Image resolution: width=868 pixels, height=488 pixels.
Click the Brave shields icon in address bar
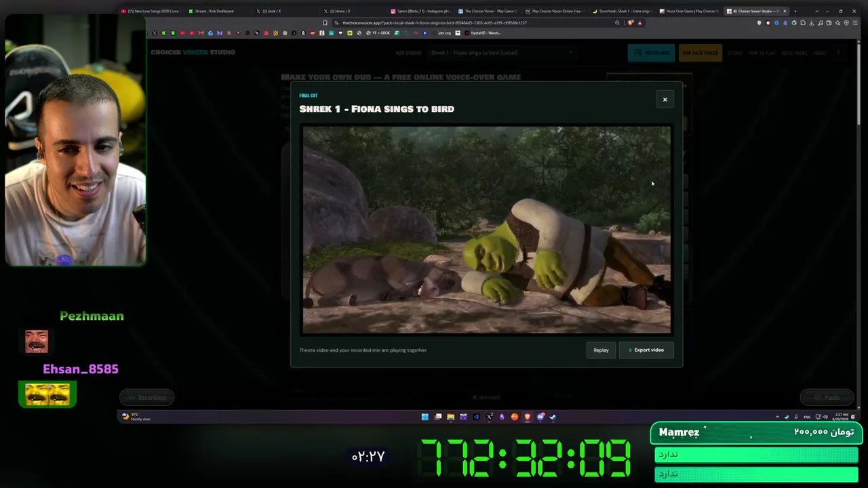tap(631, 22)
